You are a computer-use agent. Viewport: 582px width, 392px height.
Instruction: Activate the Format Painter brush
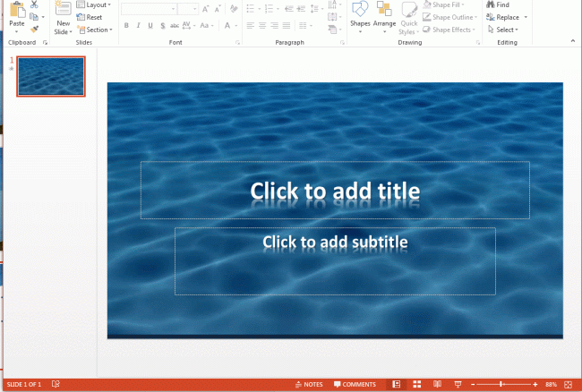(34, 29)
